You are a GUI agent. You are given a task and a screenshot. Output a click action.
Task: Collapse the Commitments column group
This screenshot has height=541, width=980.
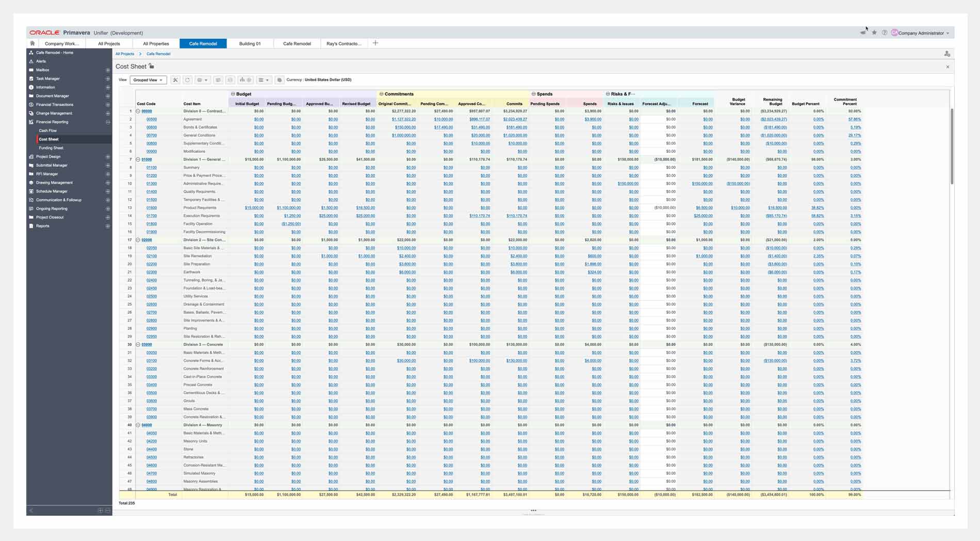(x=381, y=94)
